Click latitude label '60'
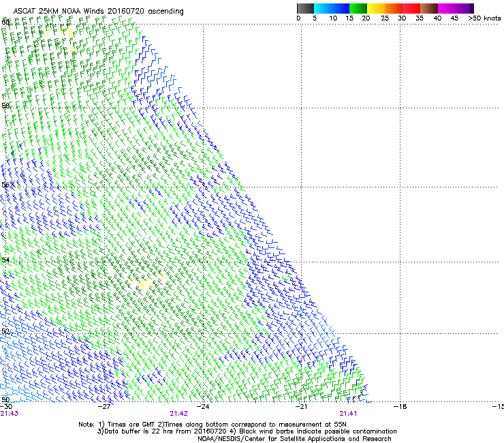 5,22
